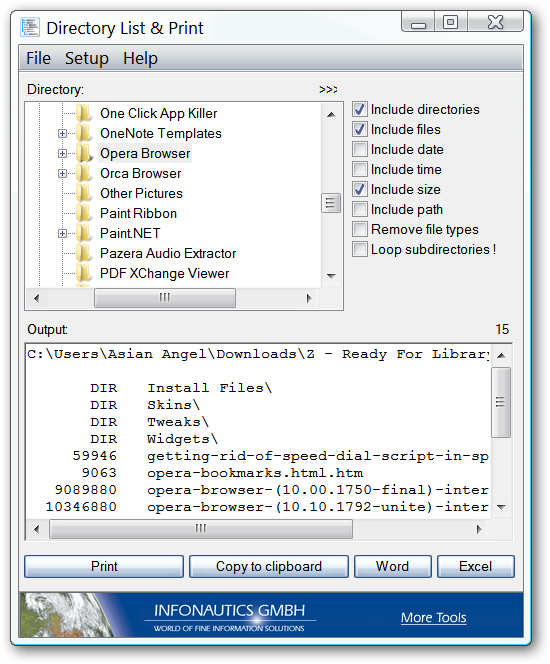Open the File menu
This screenshot has width=550, height=664.
pos(38,58)
